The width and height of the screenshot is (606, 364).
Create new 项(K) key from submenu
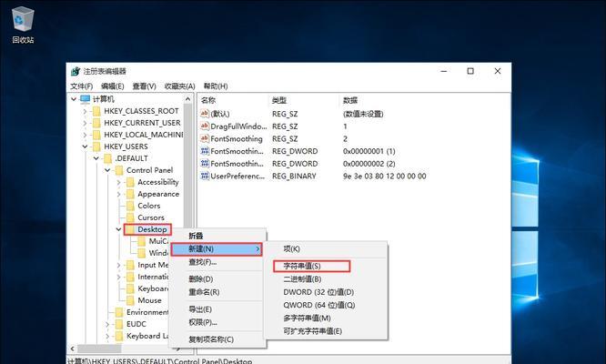pos(326,249)
